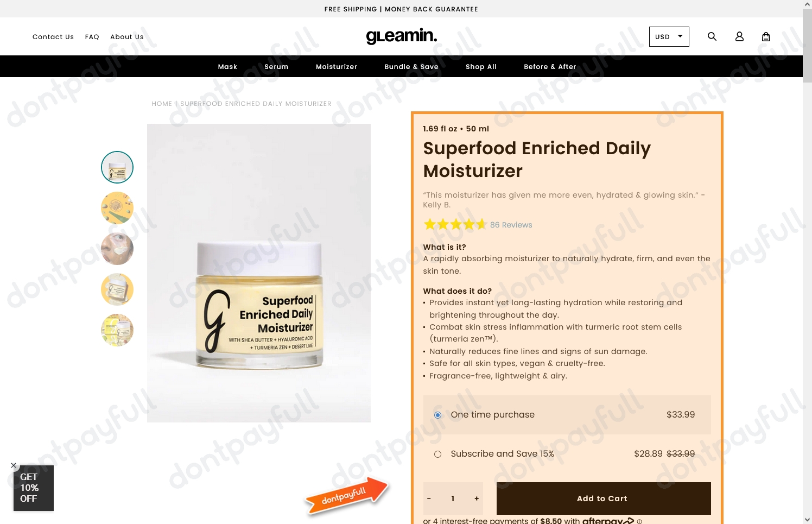
Task: Open the 86 Reviews link
Action: click(511, 225)
